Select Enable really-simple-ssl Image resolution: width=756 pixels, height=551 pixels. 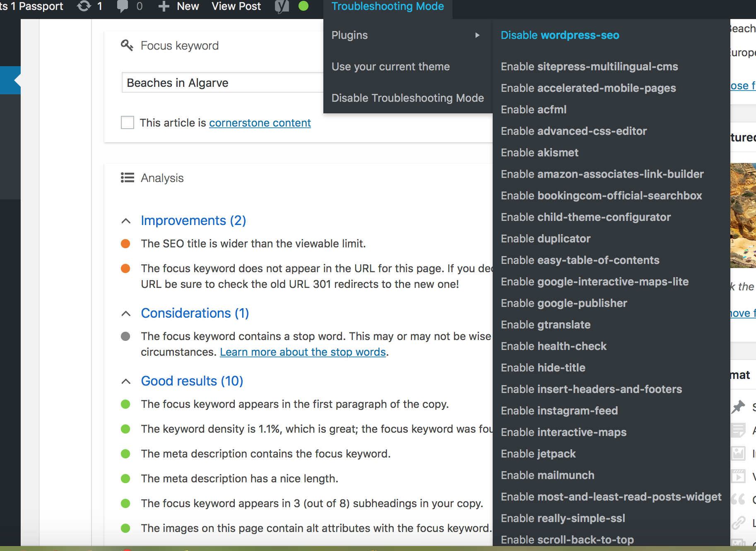click(x=563, y=518)
